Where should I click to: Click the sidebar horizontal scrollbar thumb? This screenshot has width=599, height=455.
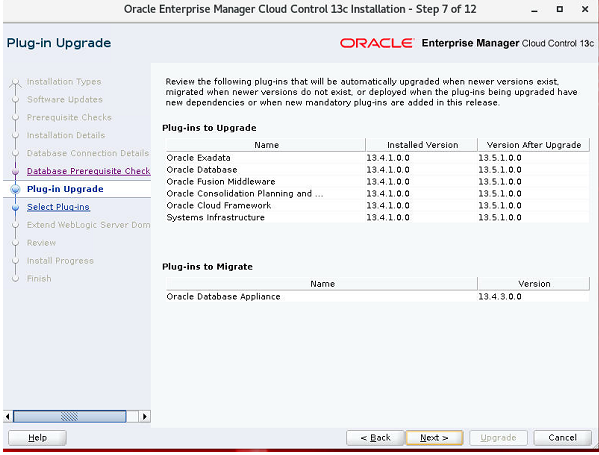point(70,416)
